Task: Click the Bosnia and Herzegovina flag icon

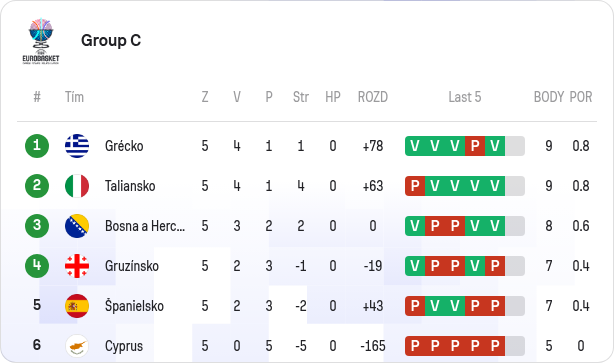Action: (x=77, y=226)
